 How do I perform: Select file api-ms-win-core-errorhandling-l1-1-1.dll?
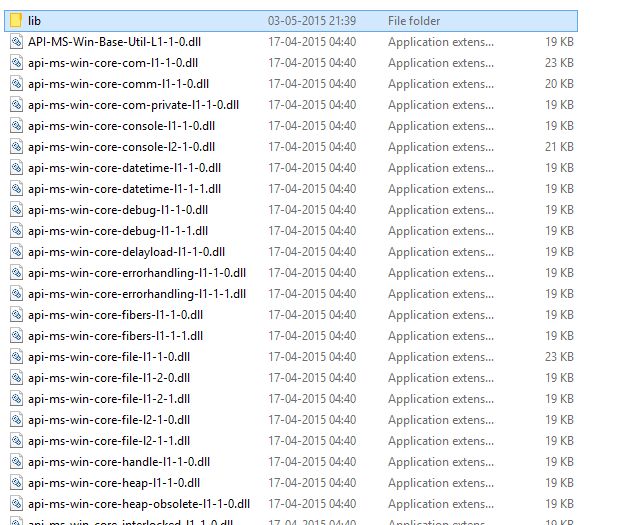coord(137,294)
